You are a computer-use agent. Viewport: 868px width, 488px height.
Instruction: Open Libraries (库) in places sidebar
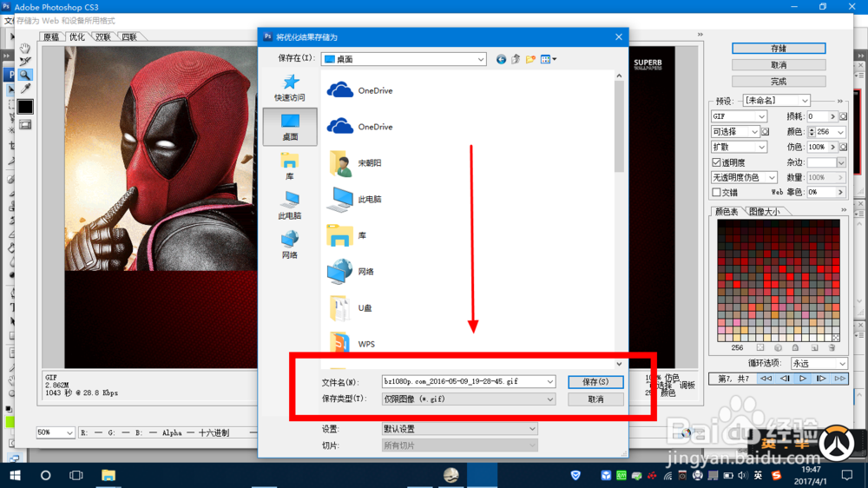pos(290,166)
